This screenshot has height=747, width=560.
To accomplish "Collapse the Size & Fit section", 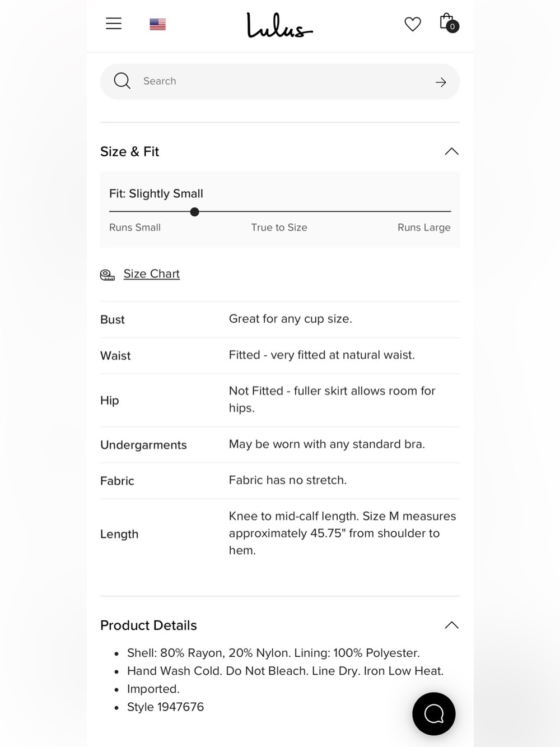I will point(452,151).
